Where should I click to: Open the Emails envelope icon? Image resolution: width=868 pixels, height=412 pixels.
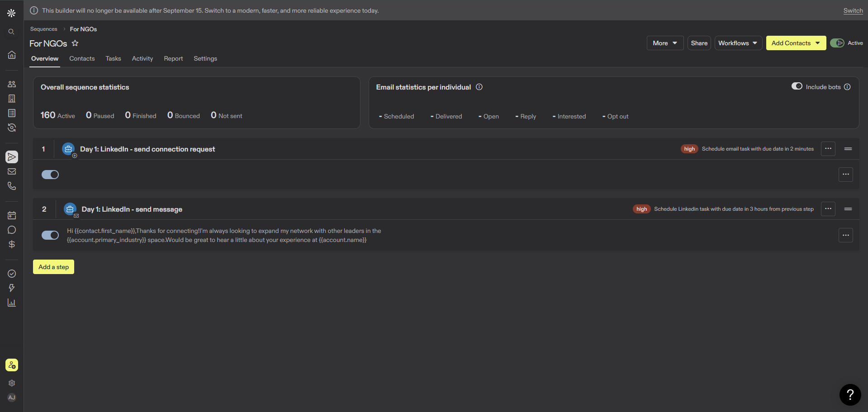[x=12, y=171]
